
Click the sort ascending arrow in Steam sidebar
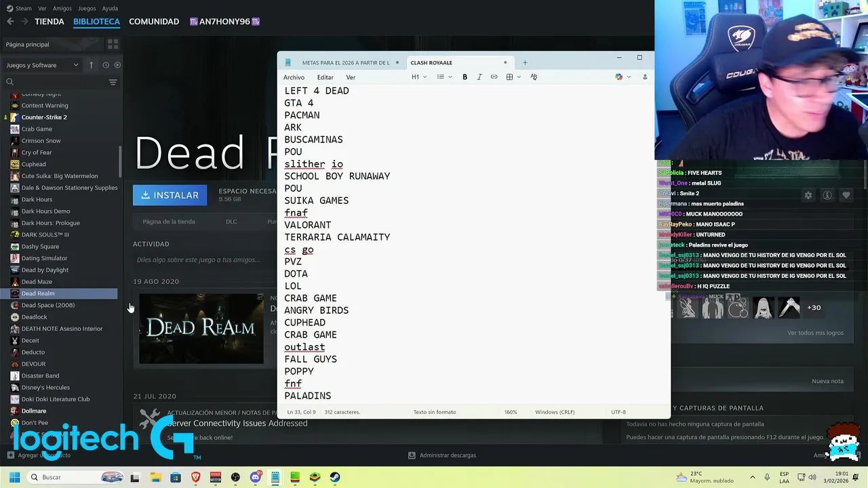point(91,65)
